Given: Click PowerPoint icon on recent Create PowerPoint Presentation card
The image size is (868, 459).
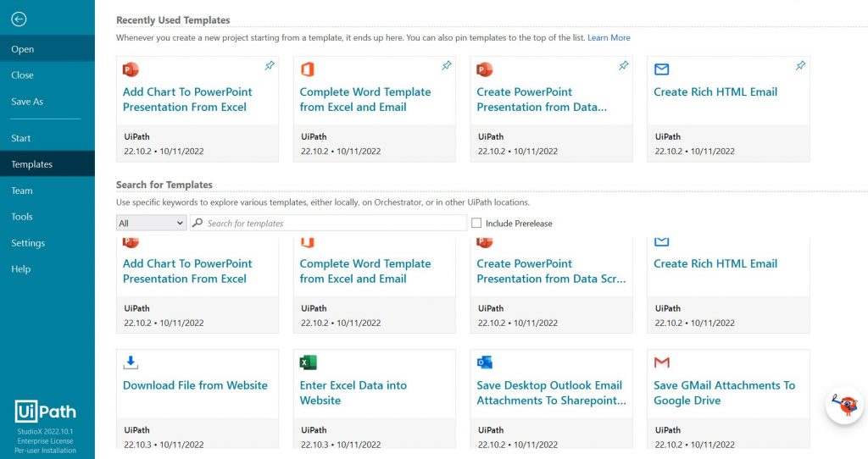Looking at the screenshot, I should tap(484, 69).
